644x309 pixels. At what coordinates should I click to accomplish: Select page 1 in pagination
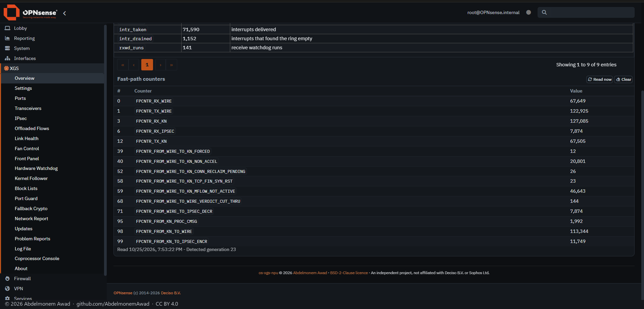pyautogui.click(x=147, y=65)
